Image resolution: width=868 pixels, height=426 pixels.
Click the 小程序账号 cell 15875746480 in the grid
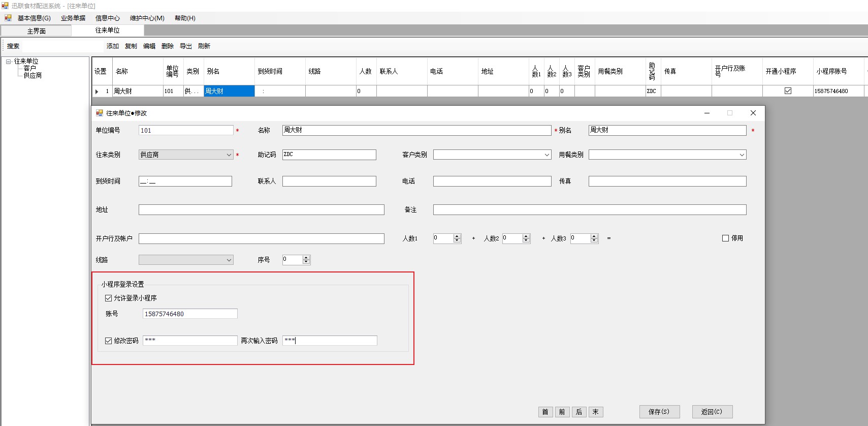click(839, 91)
